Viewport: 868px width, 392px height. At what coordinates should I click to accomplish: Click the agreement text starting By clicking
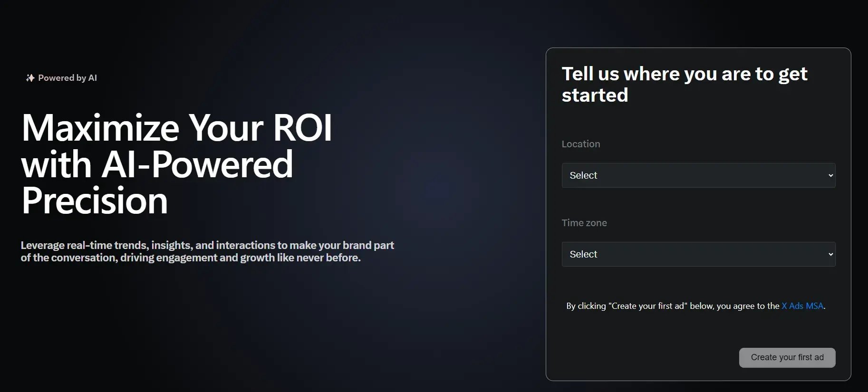pyautogui.click(x=673, y=306)
